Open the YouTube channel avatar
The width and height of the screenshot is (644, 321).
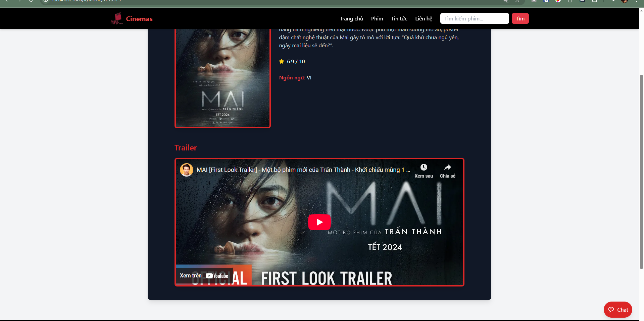187,170
